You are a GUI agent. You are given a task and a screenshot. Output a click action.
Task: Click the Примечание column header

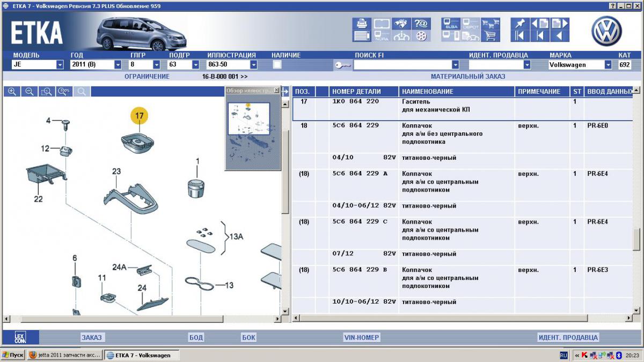point(542,92)
